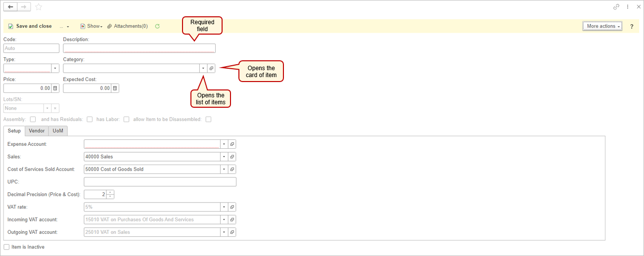Switch to the Setup tab

tap(14, 131)
